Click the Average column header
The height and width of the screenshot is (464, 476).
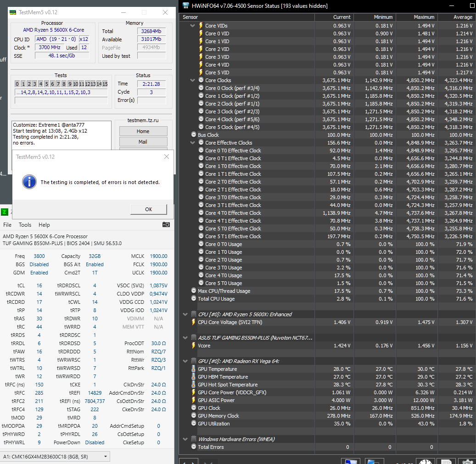point(457,17)
